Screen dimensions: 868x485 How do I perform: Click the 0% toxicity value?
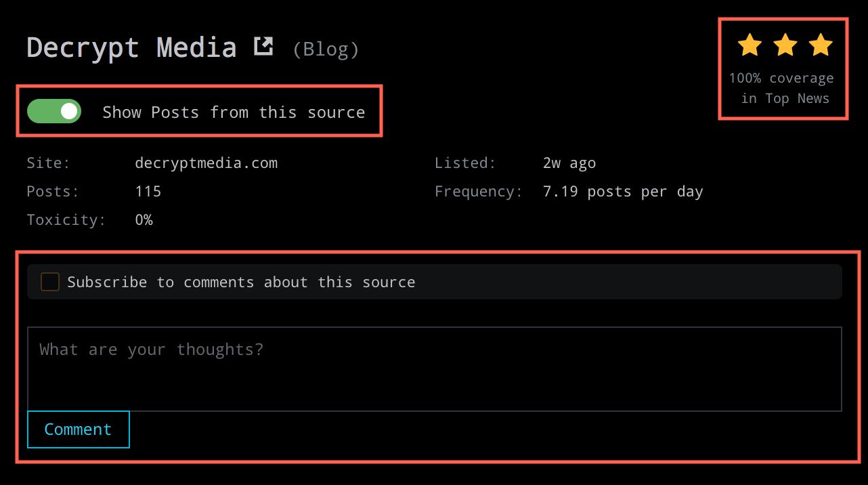(144, 220)
